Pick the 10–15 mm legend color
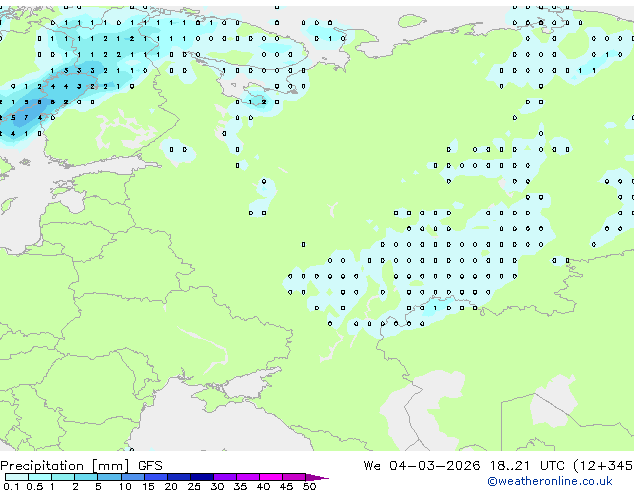The width and height of the screenshot is (634, 490). (132, 477)
